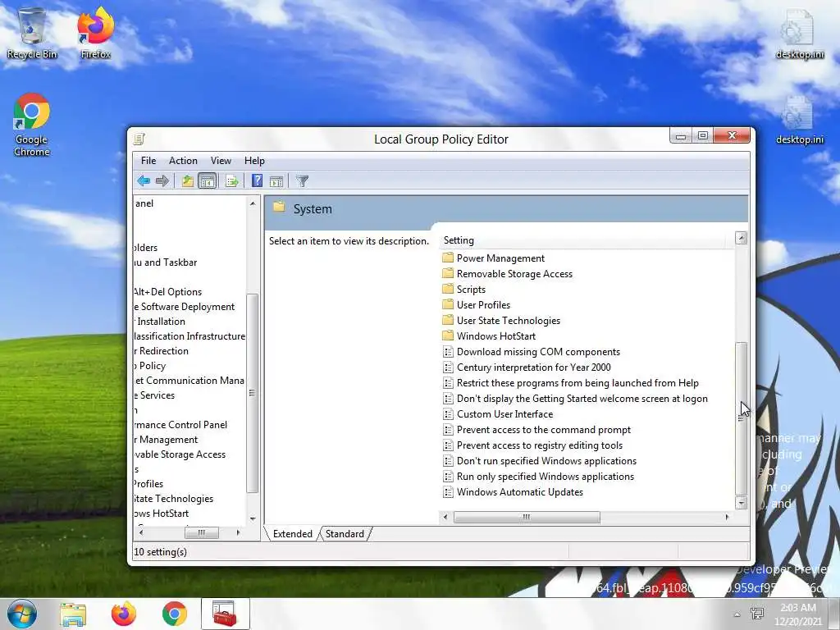The width and height of the screenshot is (840, 630).
Task: Click the tree pane horizontal scrollbar thumb
Action: (202, 532)
